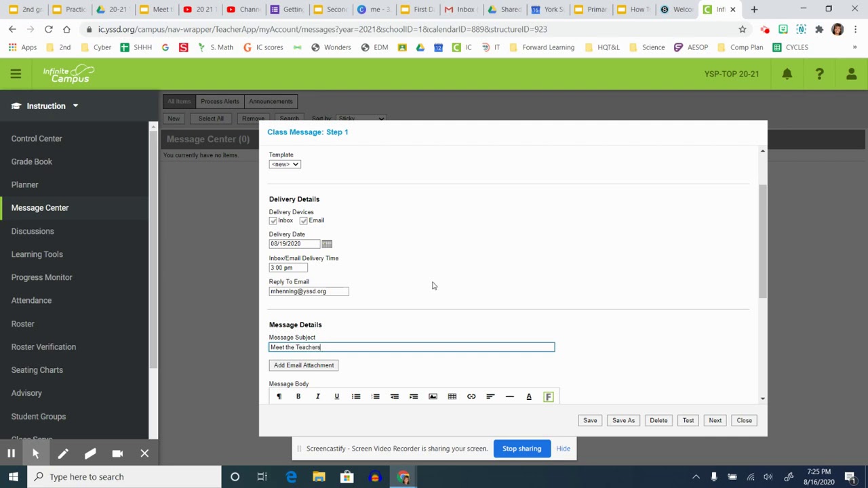Insert a horizontal line in message body
The image size is (868, 488).
pyautogui.click(x=510, y=396)
